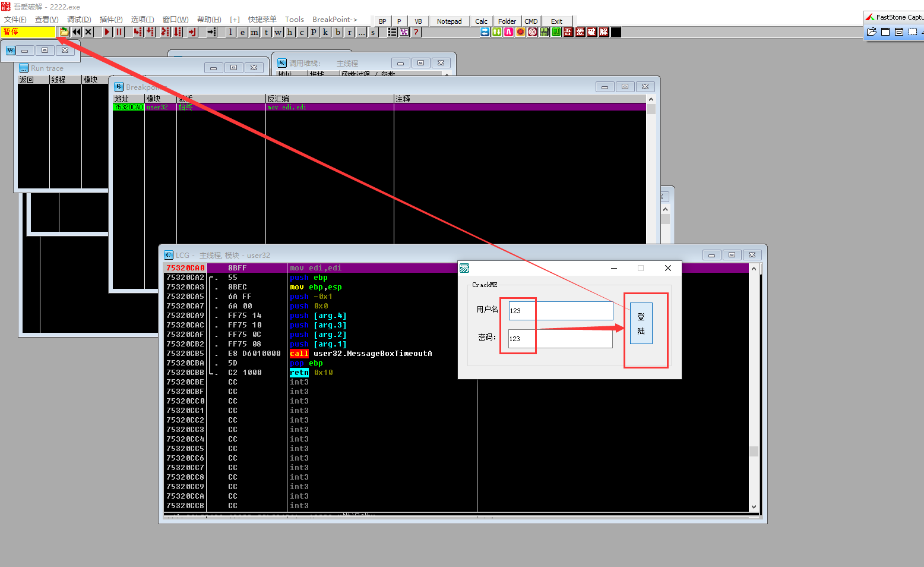Screen dimensions: 924x567
Task: Click the green up-down arrows plugin icon
Action: coord(497,32)
